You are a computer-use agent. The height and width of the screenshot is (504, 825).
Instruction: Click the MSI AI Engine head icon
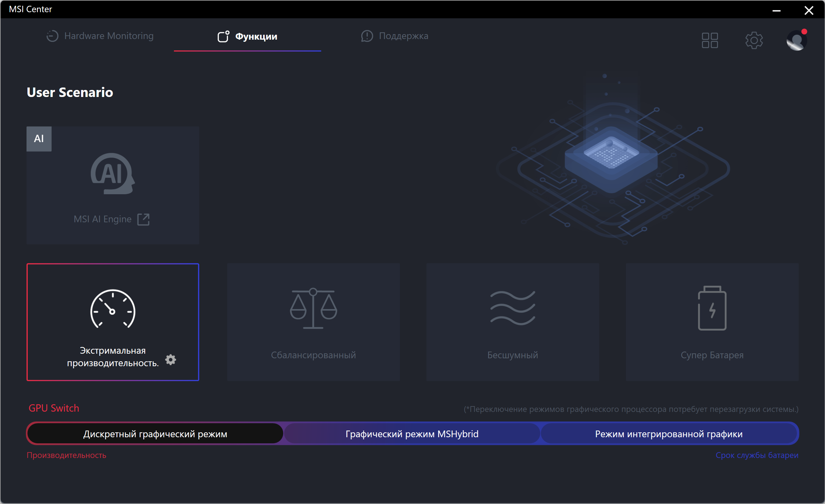click(112, 173)
